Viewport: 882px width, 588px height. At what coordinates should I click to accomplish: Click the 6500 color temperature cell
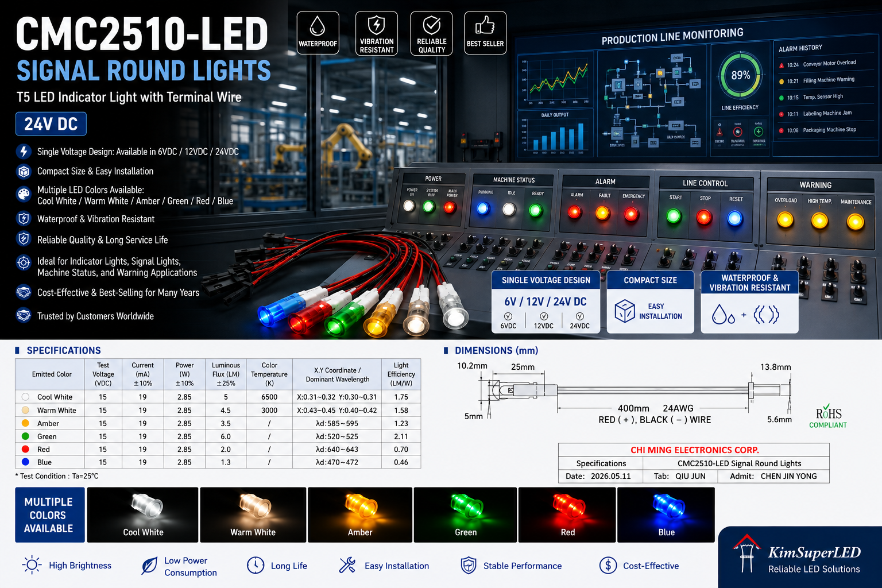coord(269,397)
